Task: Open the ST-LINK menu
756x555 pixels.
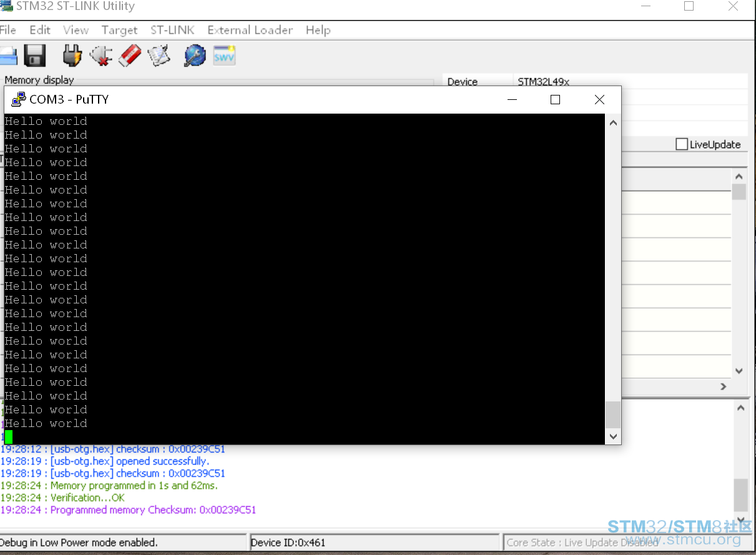Action: pos(172,30)
